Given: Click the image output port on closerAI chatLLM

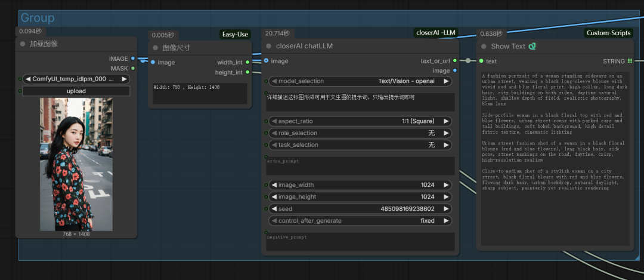Looking at the screenshot, I should coord(455,70).
